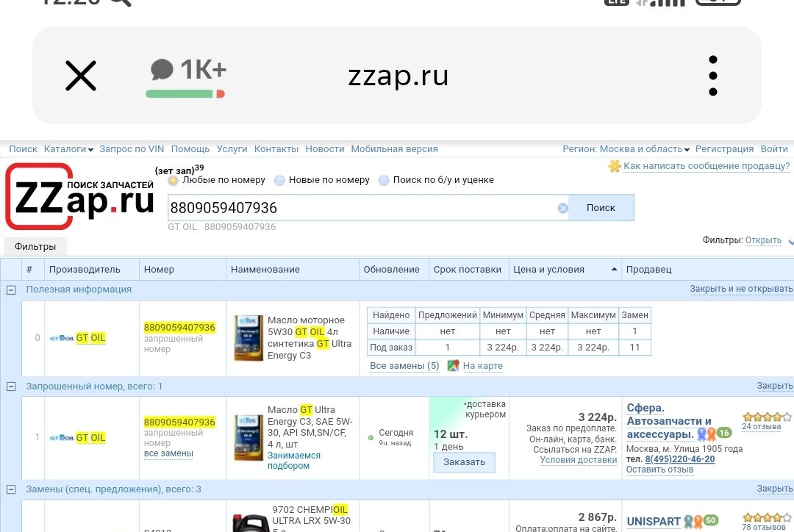
Task: Click Занимаемся подбором link
Action: coord(293,461)
